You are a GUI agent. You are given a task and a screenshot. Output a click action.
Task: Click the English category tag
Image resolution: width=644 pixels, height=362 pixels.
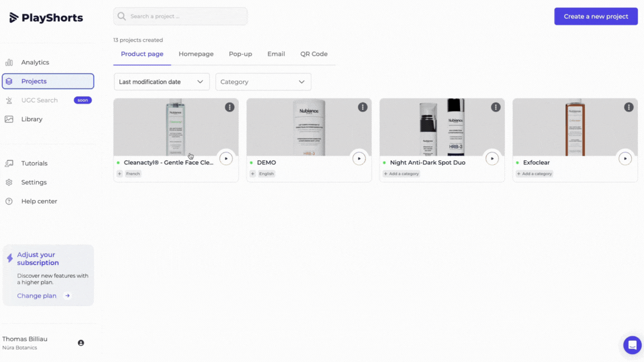click(266, 174)
